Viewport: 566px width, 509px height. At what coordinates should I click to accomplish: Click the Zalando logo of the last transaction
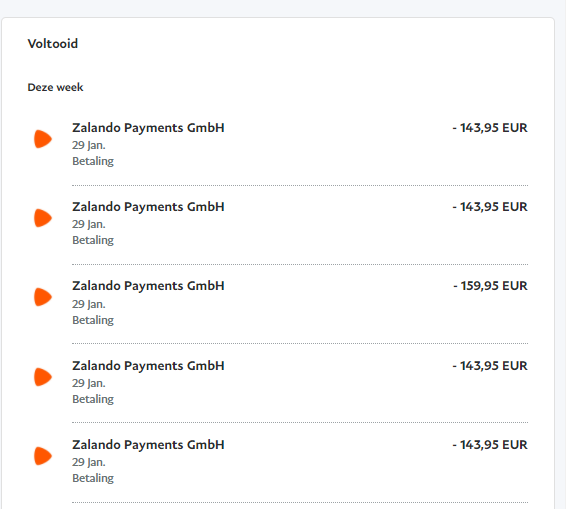point(43,456)
